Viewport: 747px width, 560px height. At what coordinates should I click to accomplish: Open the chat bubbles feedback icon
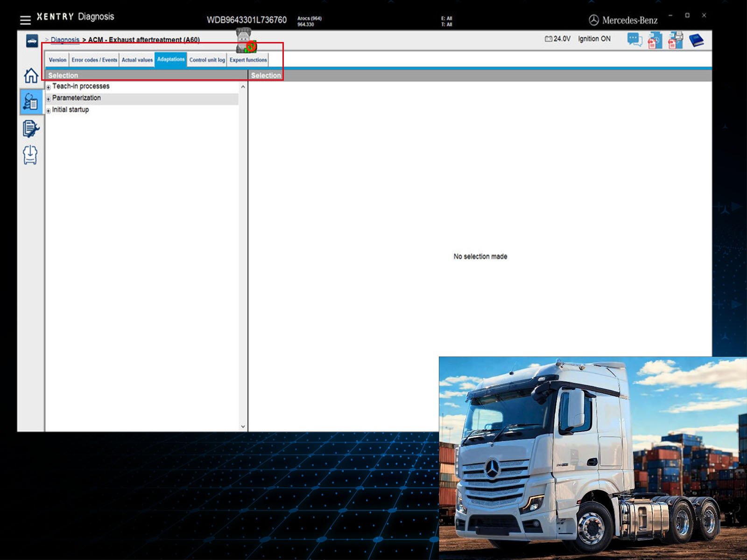click(634, 40)
